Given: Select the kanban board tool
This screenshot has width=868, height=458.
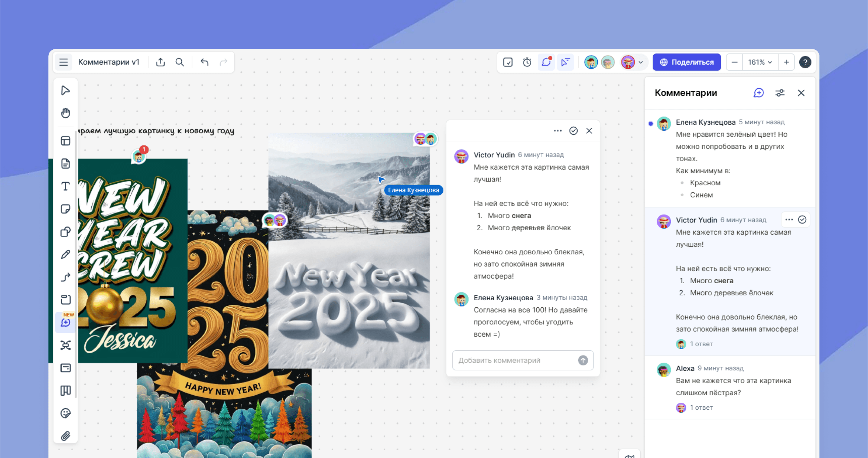Looking at the screenshot, I should [66, 390].
